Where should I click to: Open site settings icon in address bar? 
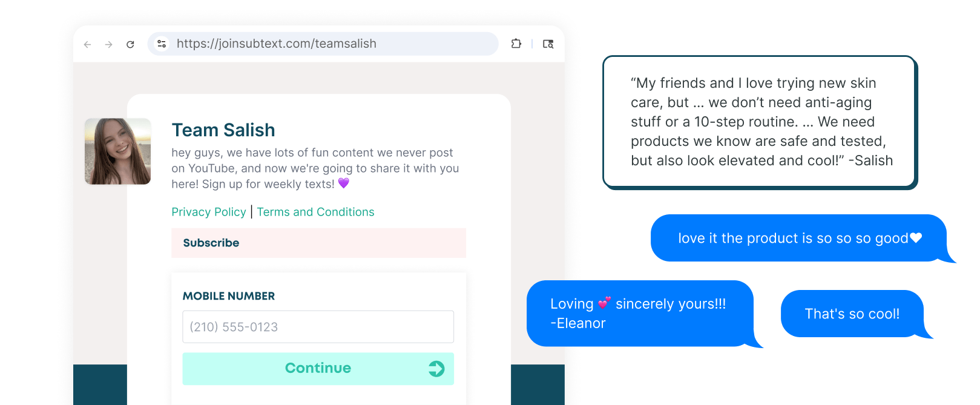(162, 44)
